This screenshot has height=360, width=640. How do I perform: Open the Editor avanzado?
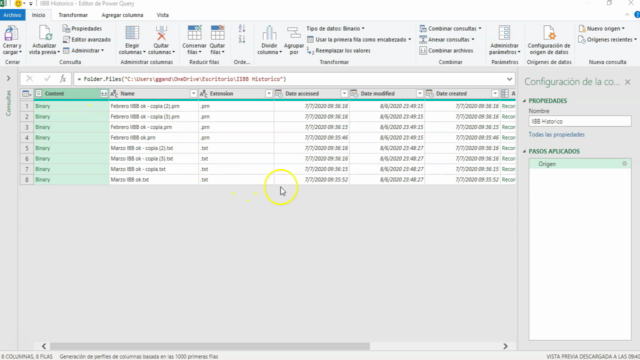point(87,40)
